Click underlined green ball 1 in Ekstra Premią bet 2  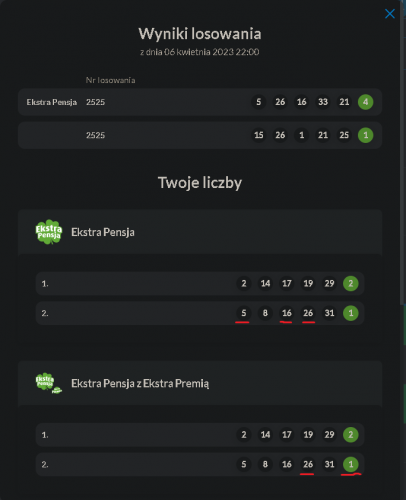[351, 464]
